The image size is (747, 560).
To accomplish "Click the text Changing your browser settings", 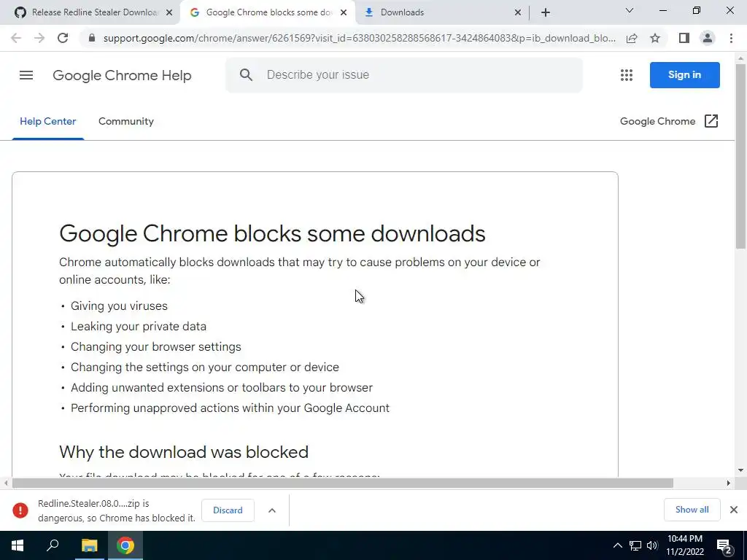I will (x=156, y=346).
